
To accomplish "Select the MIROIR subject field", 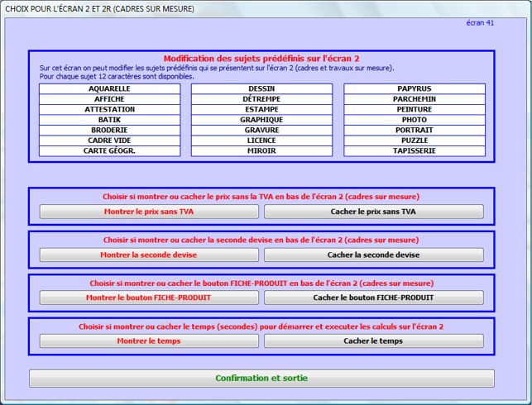I will 262,150.
